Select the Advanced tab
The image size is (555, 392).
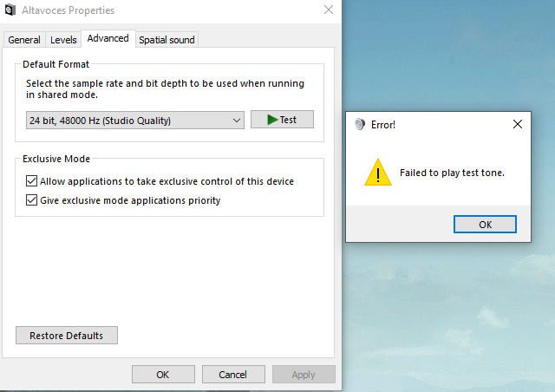click(x=108, y=38)
